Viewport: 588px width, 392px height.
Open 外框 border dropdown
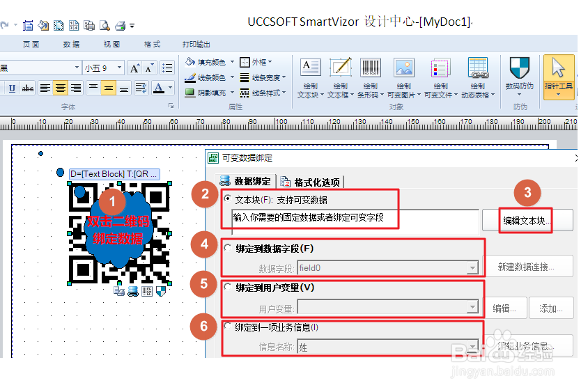pyautogui.click(x=256, y=62)
